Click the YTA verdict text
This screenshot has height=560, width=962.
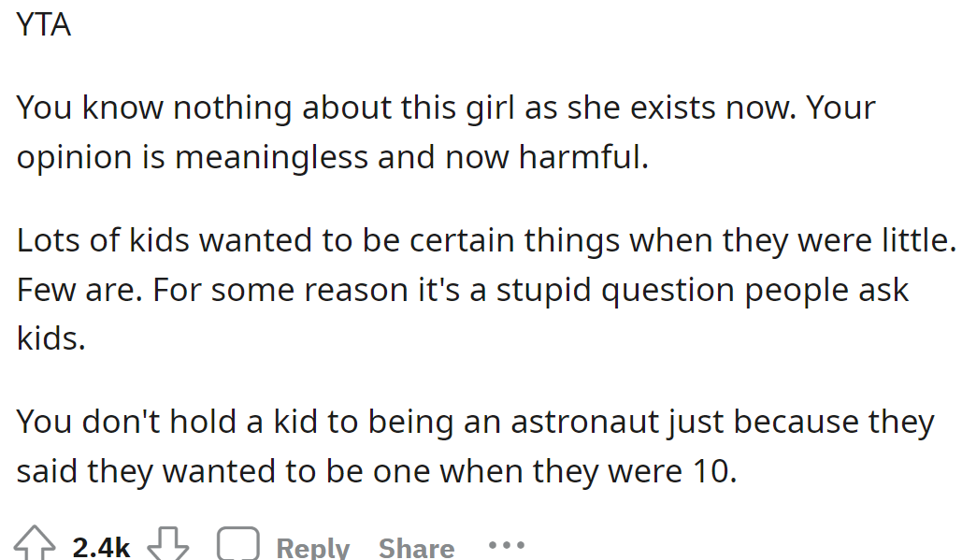click(x=43, y=24)
